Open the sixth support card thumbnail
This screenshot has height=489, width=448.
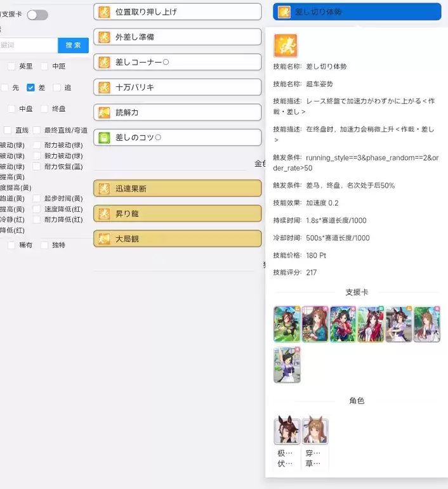(x=427, y=324)
